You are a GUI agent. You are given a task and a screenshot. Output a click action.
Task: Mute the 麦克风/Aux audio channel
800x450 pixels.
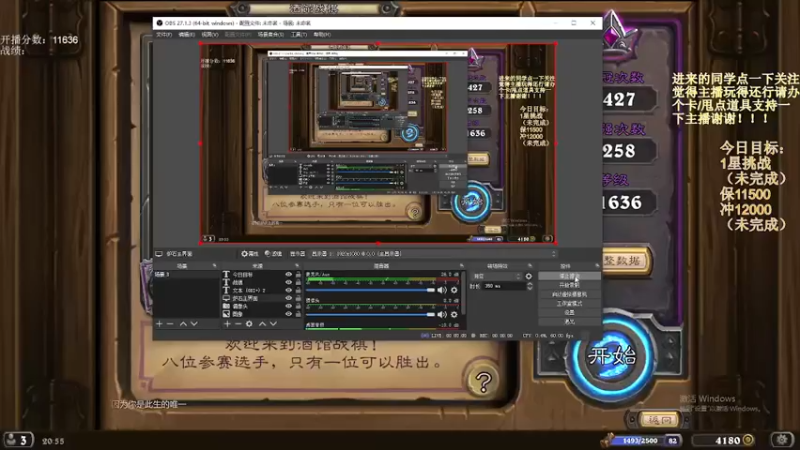[x=442, y=290]
